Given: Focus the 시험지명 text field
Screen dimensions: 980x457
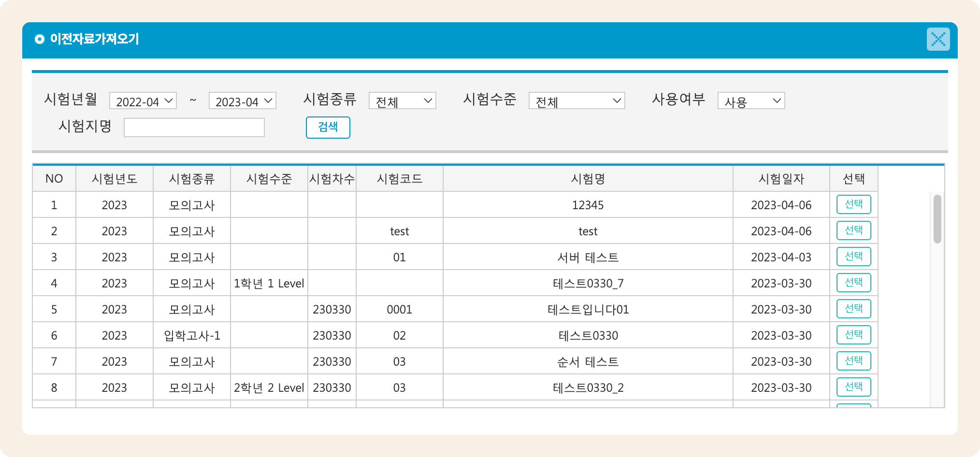Looking at the screenshot, I should pyautogui.click(x=194, y=128).
